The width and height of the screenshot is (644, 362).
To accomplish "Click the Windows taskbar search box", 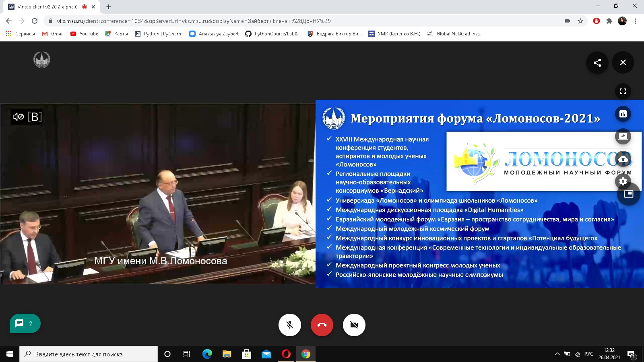I will tap(89, 354).
